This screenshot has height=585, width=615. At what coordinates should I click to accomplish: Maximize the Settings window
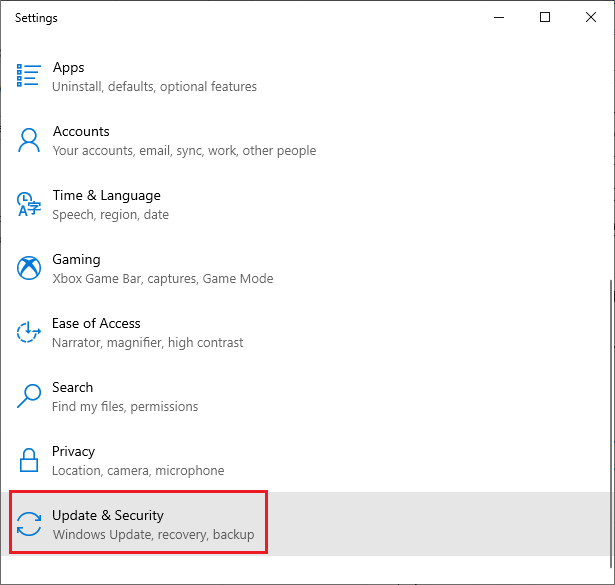(x=545, y=17)
